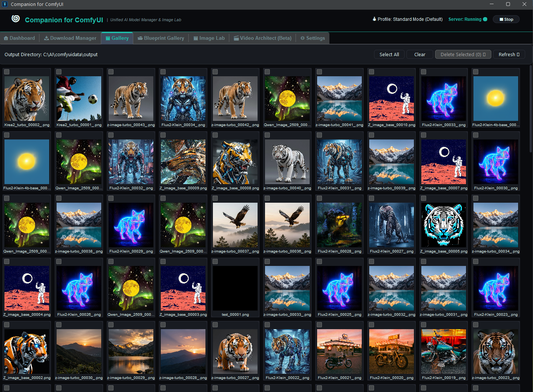533x392 pixels.
Task: Click the file name Flux2-Klein_00026_.png
Action: pos(79,315)
